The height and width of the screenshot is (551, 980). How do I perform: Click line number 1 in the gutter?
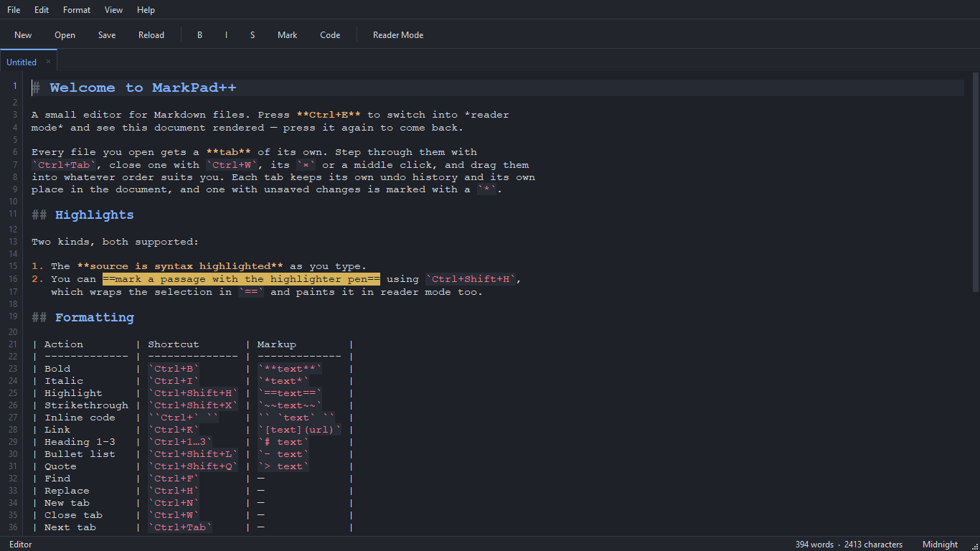point(14,87)
